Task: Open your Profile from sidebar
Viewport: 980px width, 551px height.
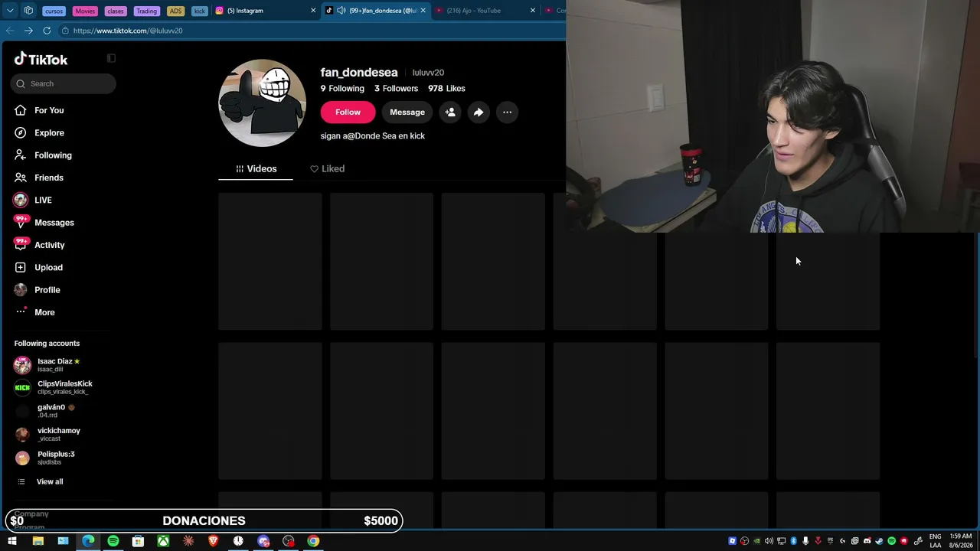Action: click(47, 290)
